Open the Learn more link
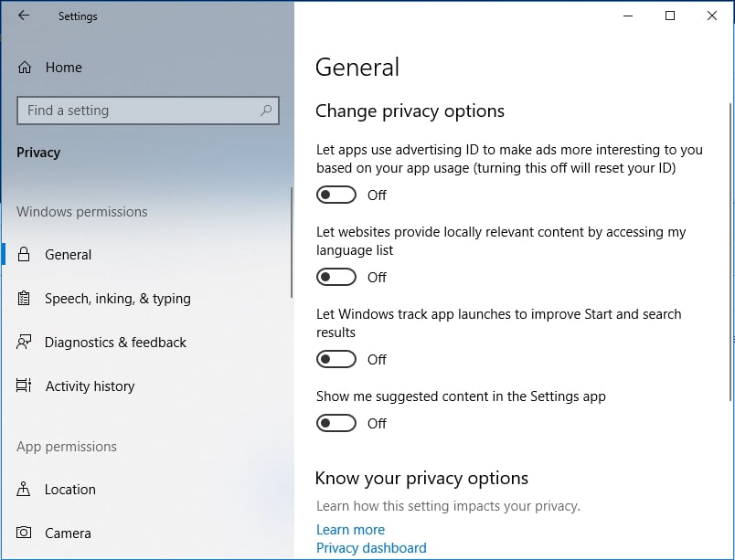This screenshot has height=560, width=735. click(350, 530)
